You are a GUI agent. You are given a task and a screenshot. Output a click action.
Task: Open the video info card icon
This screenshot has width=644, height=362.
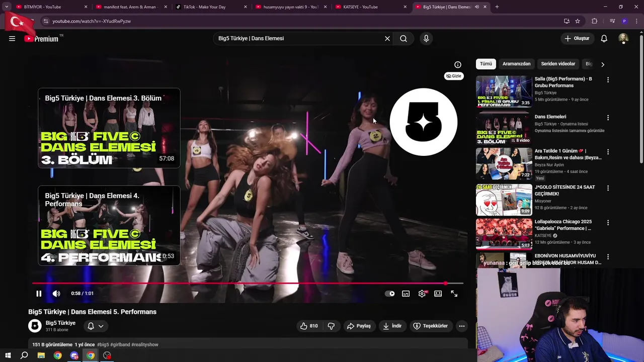click(x=458, y=64)
